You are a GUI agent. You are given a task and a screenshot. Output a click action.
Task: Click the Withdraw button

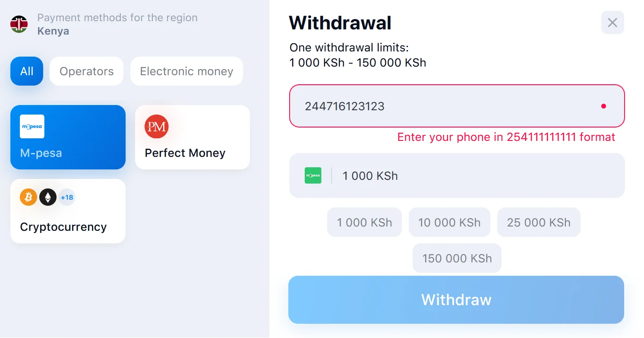[456, 300]
